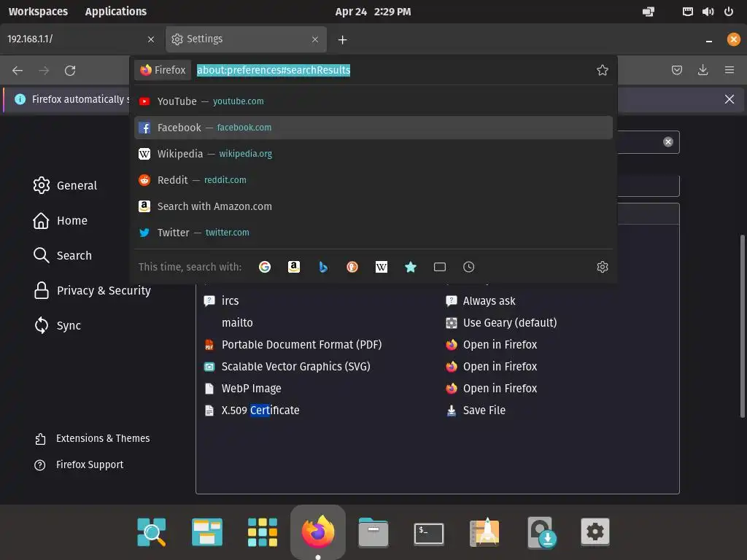747x560 pixels.
Task: Search this time with Amazon icon
Action: coord(294,267)
